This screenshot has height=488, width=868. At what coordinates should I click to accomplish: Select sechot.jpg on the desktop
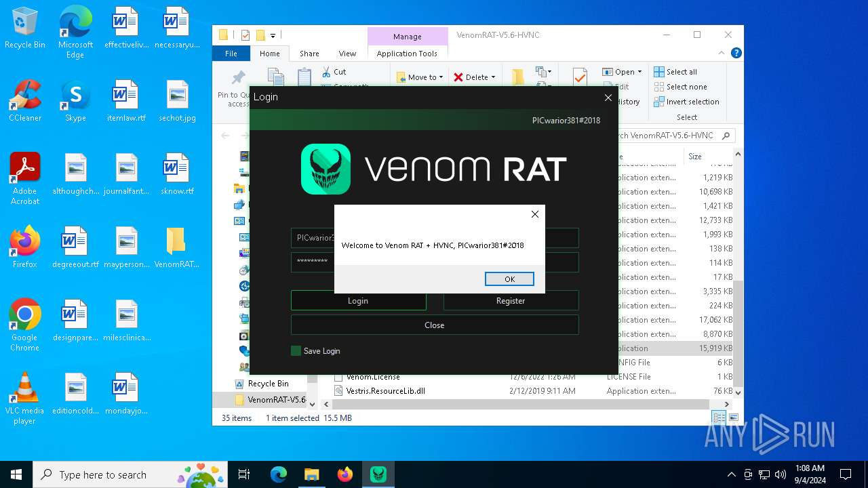(x=177, y=102)
